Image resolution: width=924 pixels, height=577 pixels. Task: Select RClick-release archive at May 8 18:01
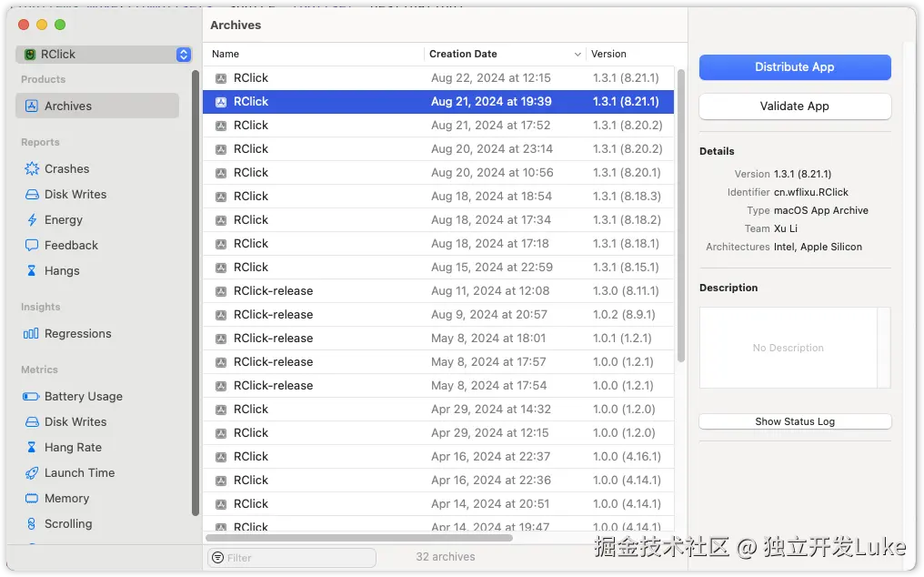tap(437, 338)
